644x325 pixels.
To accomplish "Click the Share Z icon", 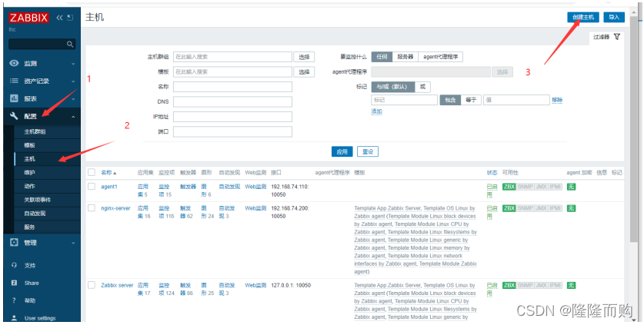I will [x=15, y=283].
